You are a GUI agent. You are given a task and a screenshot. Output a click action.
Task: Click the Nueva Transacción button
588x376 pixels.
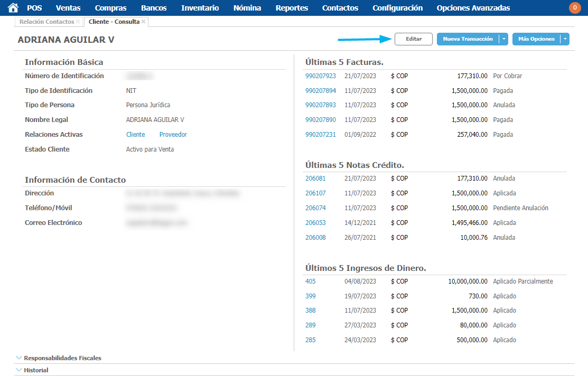click(x=468, y=39)
